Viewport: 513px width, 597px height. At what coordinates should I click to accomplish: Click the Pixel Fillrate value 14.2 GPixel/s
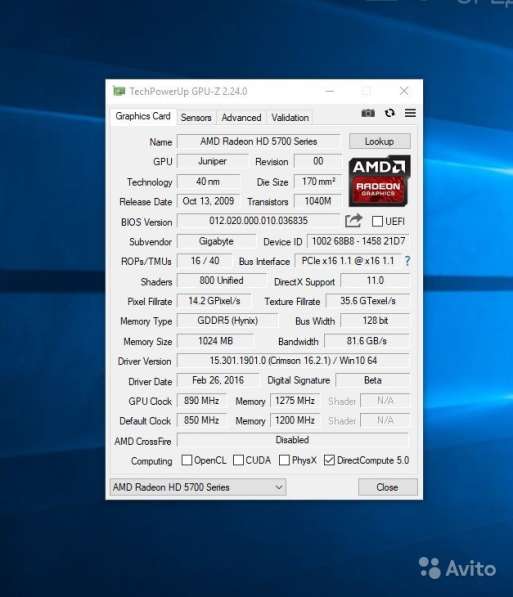pos(214,301)
